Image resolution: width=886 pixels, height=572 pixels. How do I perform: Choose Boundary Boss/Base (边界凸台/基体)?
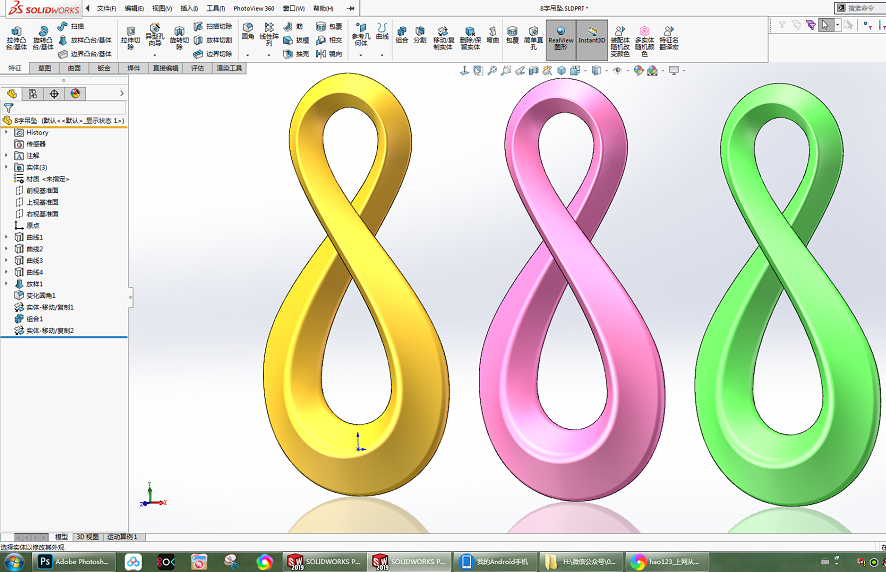click(x=85, y=54)
